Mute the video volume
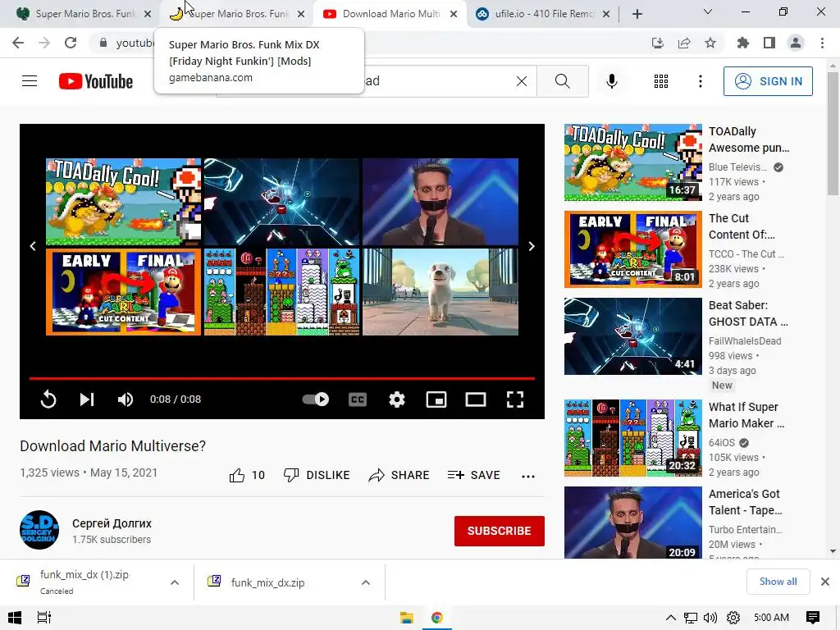The width and height of the screenshot is (840, 630). tap(126, 399)
